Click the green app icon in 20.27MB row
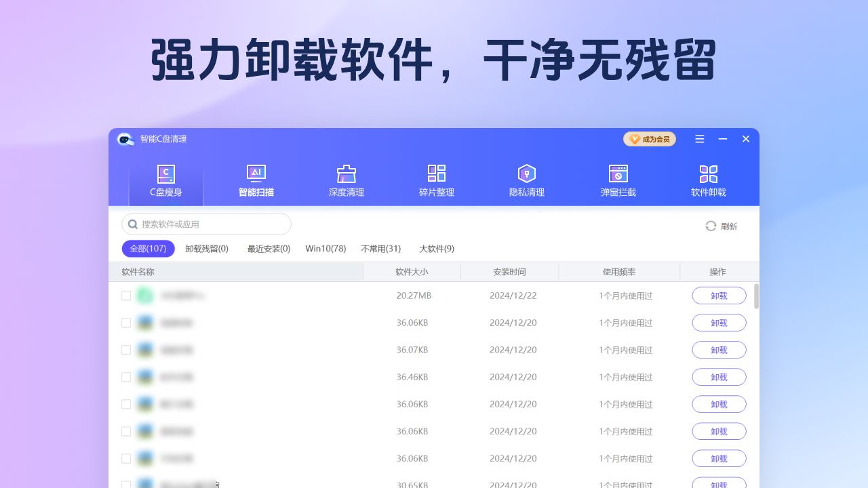Image resolution: width=868 pixels, height=488 pixels. 145,296
